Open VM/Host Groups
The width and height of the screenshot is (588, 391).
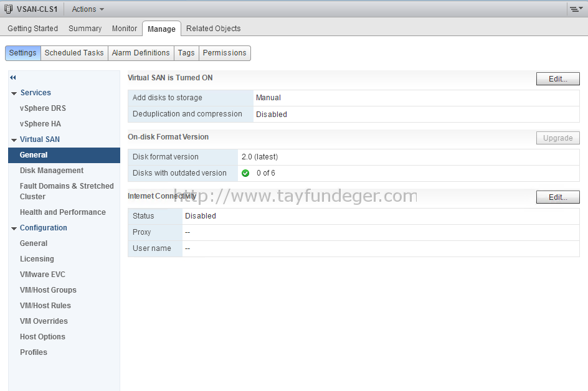click(48, 290)
